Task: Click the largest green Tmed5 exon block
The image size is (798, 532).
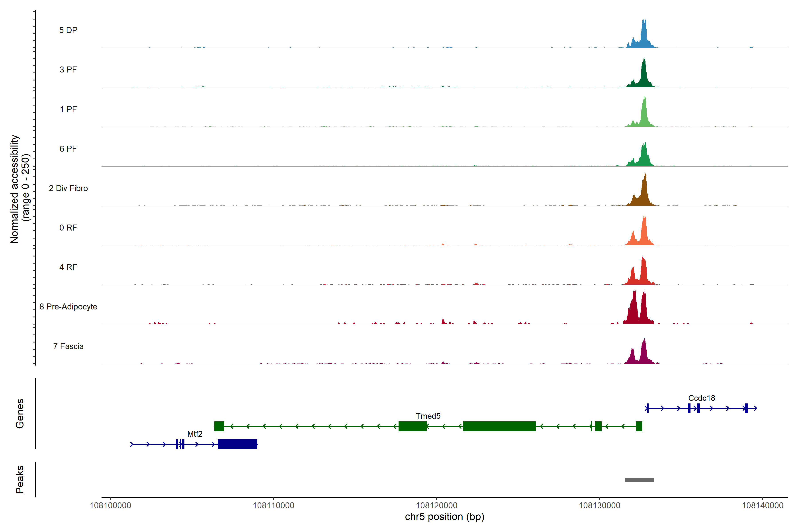Action: point(499,426)
